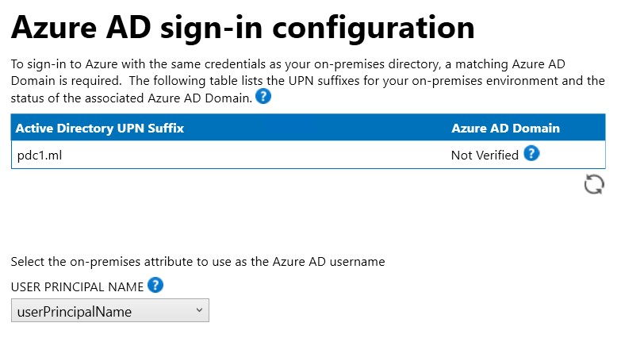Click the 'To sign-in to Azure' description paragraph
The image size is (644, 342).
click(x=308, y=81)
